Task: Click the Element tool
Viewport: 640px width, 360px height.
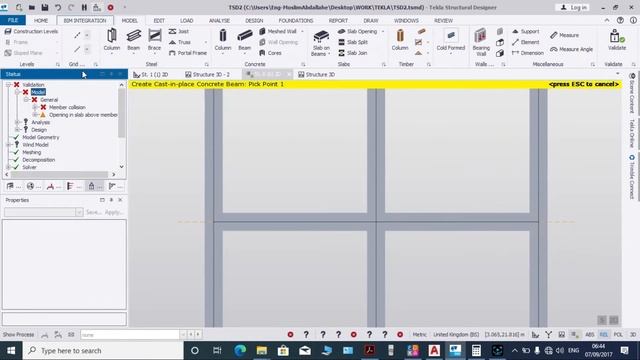Action: point(526,42)
